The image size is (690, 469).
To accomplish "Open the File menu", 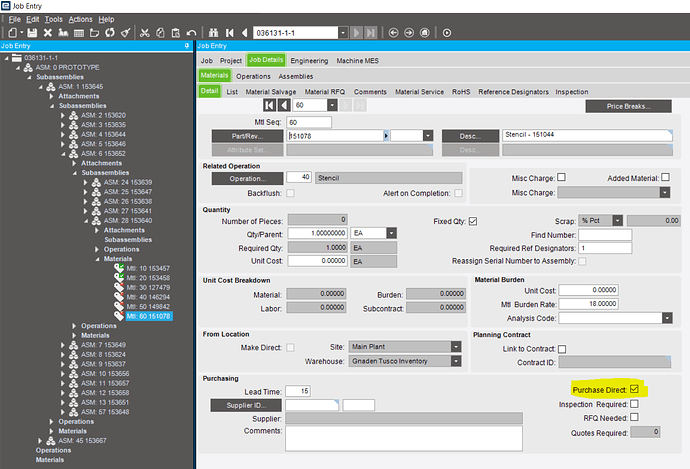I will click(15, 19).
